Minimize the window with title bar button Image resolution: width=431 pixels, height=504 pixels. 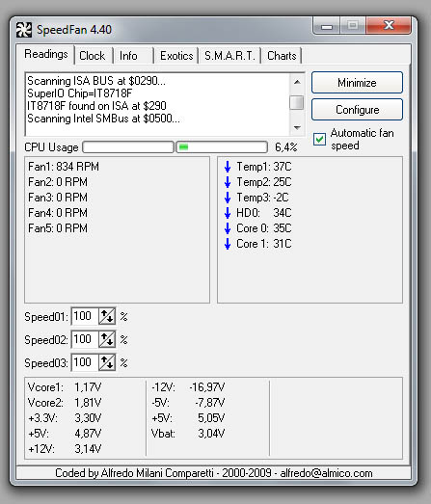tap(327, 25)
